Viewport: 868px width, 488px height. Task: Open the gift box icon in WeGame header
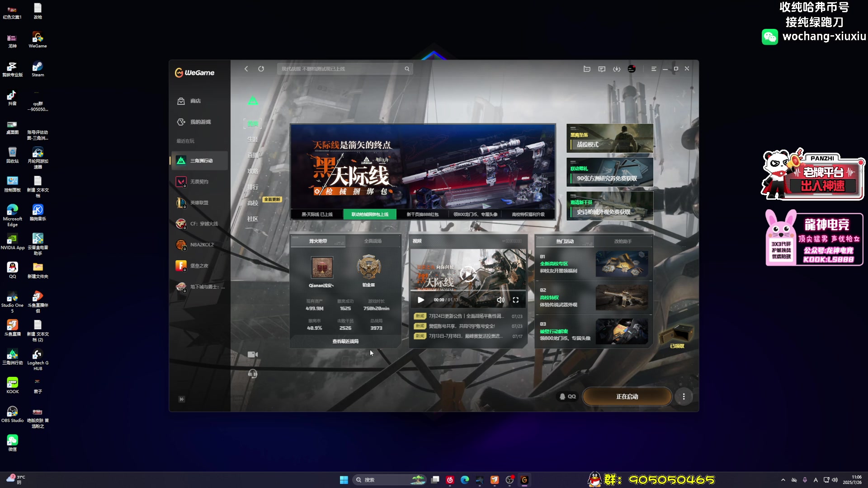click(587, 69)
